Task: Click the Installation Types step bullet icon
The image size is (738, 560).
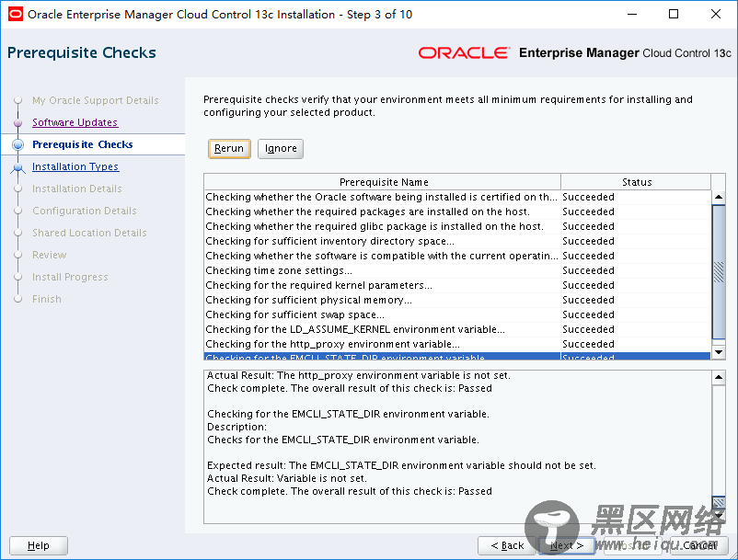Action: coord(17,167)
